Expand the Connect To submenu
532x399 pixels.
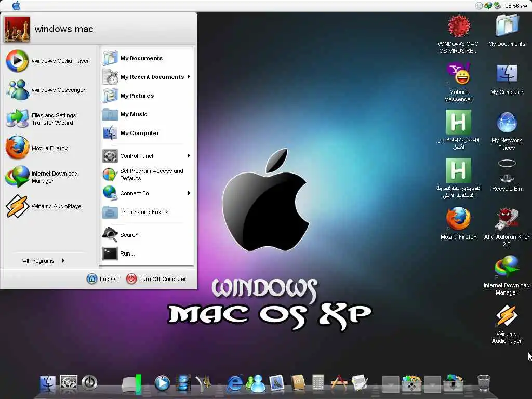coord(147,193)
